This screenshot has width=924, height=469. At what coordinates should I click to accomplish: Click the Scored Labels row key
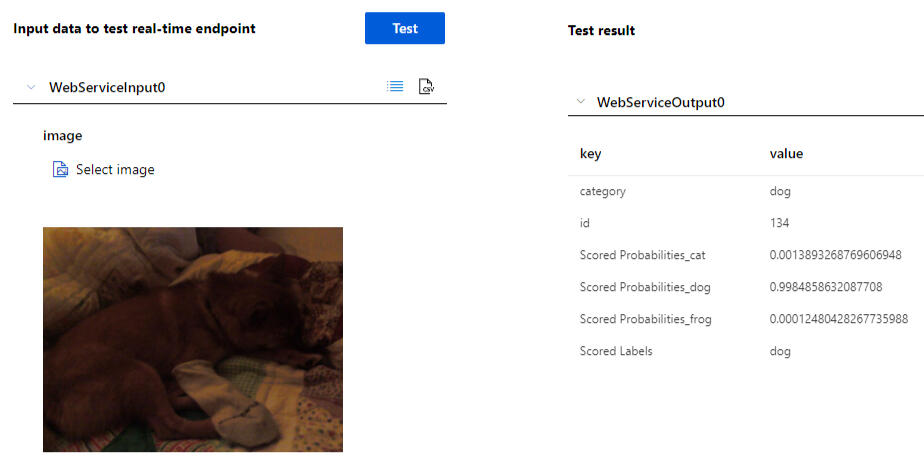616,351
